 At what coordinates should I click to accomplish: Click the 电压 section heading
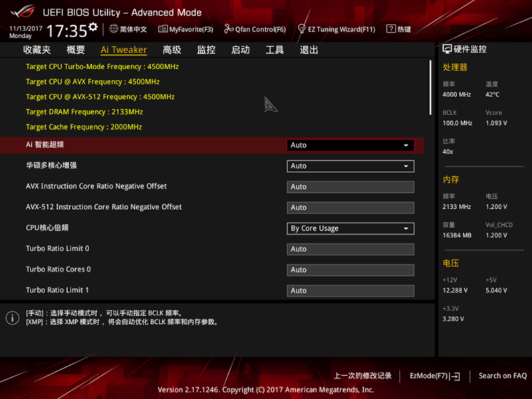451,263
